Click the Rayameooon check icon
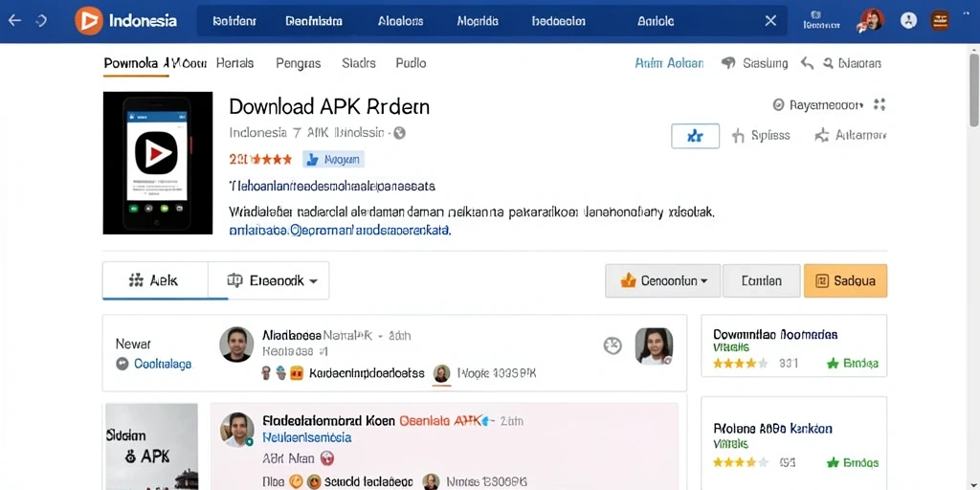 coord(778,105)
